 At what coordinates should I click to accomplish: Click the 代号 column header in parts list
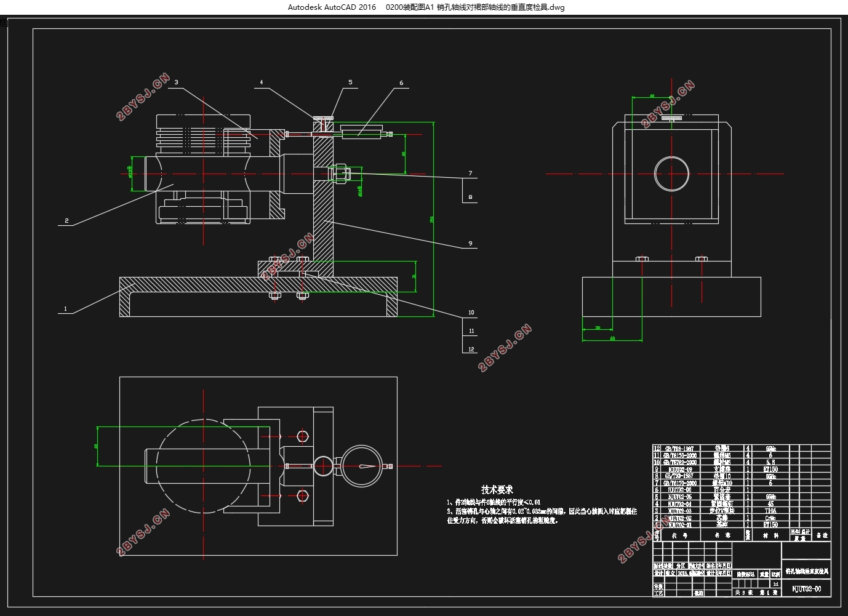point(680,535)
